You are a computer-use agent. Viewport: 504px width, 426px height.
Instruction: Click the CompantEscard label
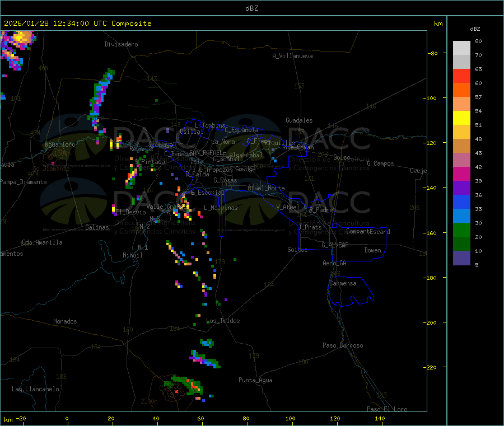[x=368, y=232]
